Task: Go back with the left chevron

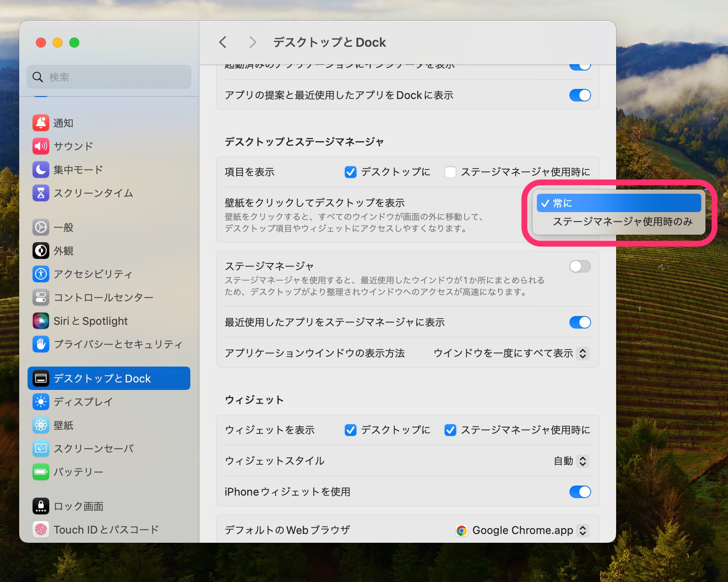Action: [x=223, y=42]
